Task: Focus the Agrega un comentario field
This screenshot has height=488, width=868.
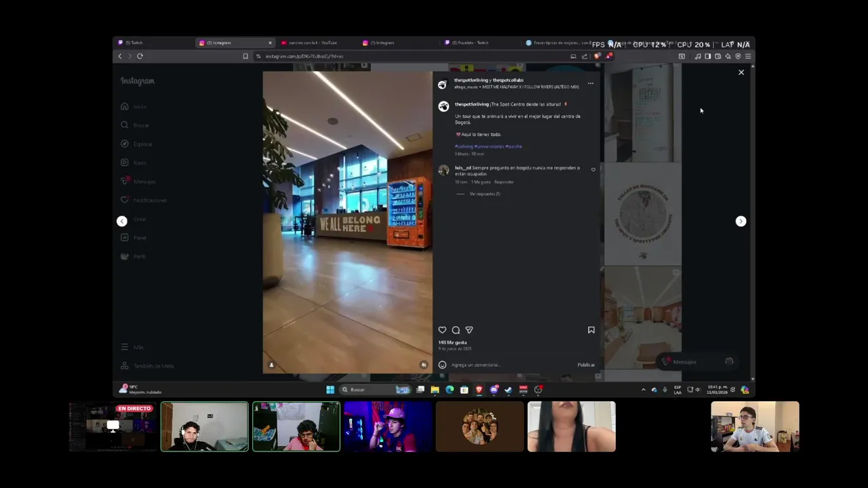Action: pos(512,365)
